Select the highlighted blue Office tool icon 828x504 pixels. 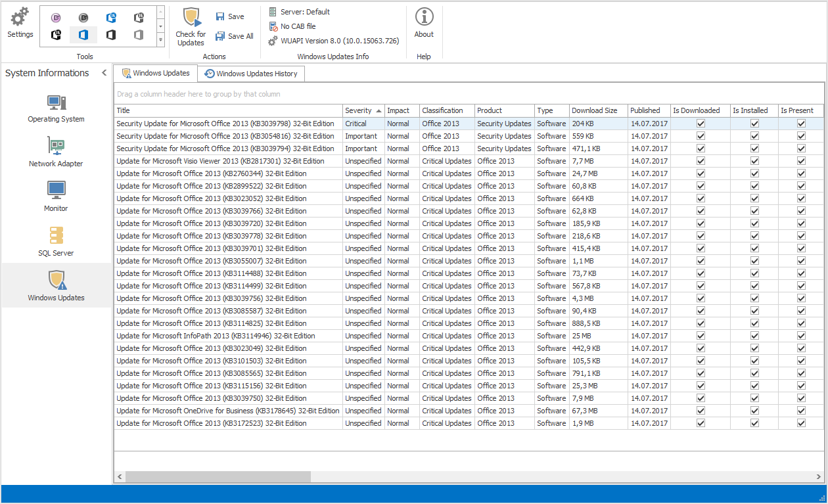[83, 35]
